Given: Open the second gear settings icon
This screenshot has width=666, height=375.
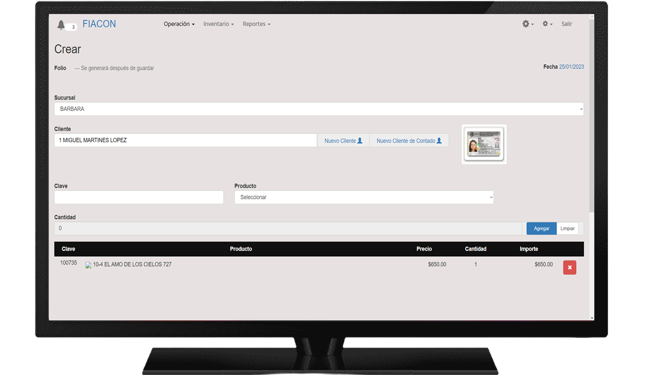Looking at the screenshot, I should pos(547,24).
